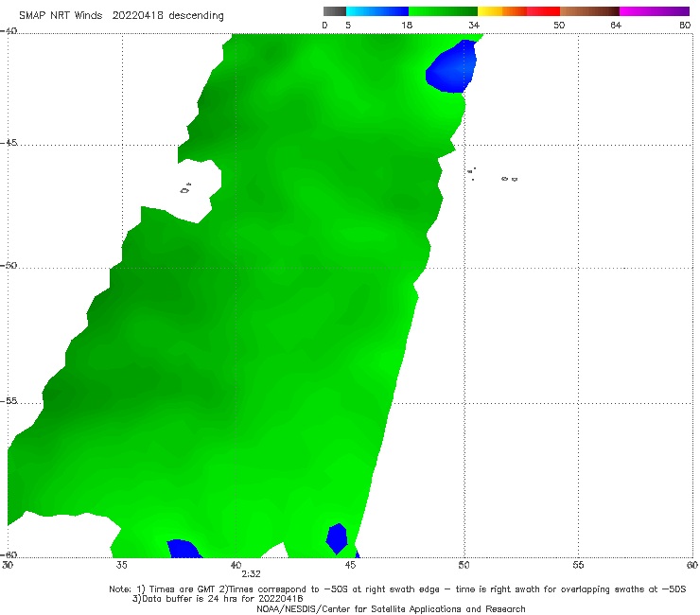Image resolution: width=700 pixels, height=615 pixels.
Task: Click the '64' color scale label
Action: [x=616, y=25]
